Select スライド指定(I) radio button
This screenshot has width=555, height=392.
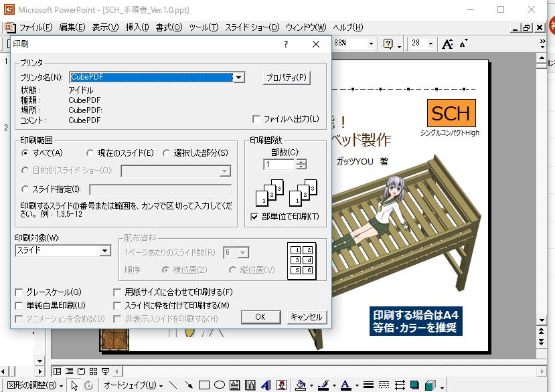(x=25, y=189)
